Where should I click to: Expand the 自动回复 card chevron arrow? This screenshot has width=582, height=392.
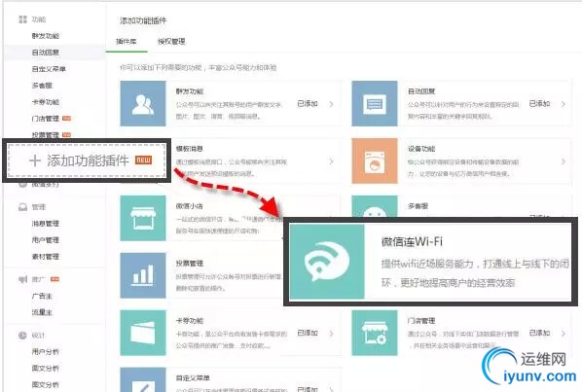564,104
